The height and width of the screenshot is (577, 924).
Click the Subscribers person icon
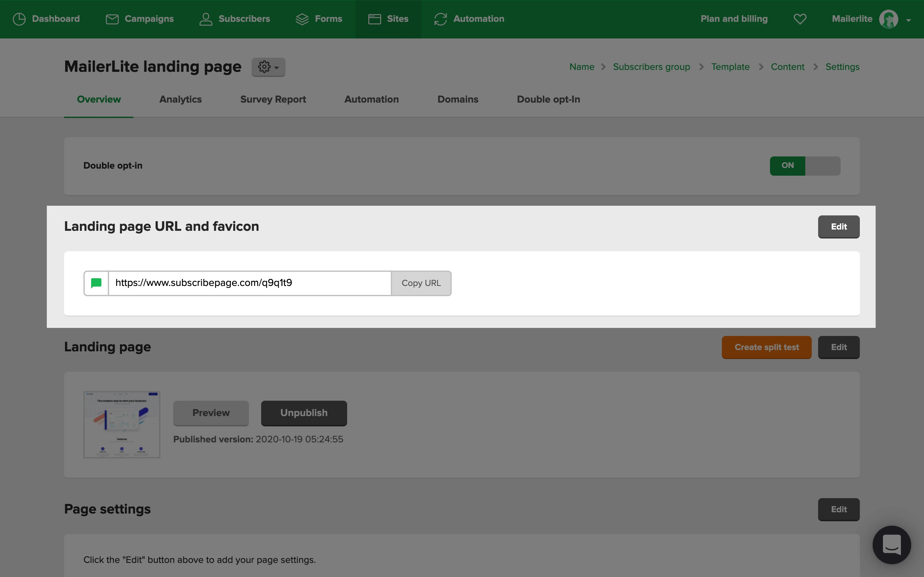click(x=206, y=19)
